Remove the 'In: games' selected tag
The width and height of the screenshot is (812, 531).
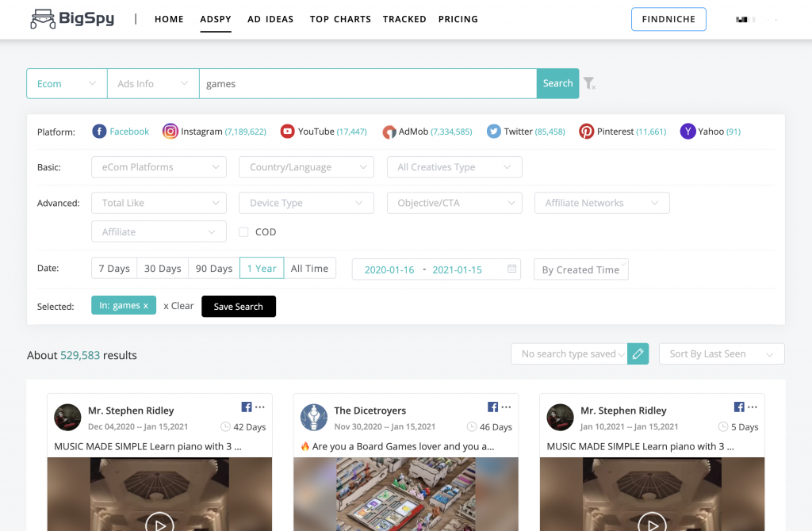click(x=146, y=305)
